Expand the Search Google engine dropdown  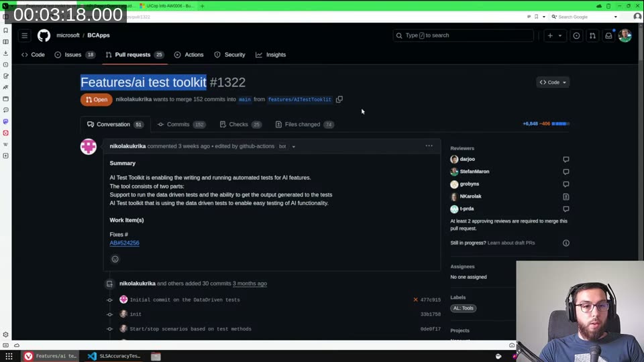point(615,17)
